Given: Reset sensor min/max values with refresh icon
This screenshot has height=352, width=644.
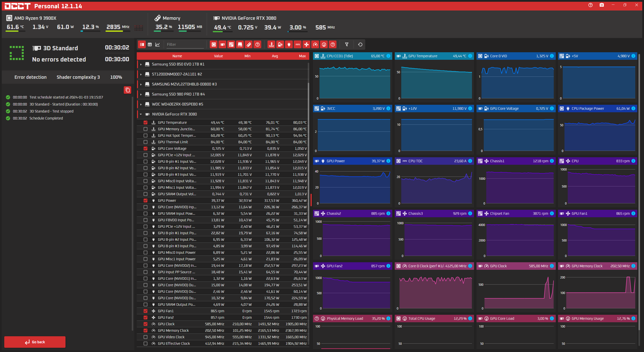Looking at the screenshot, I should pyautogui.click(x=360, y=44).
